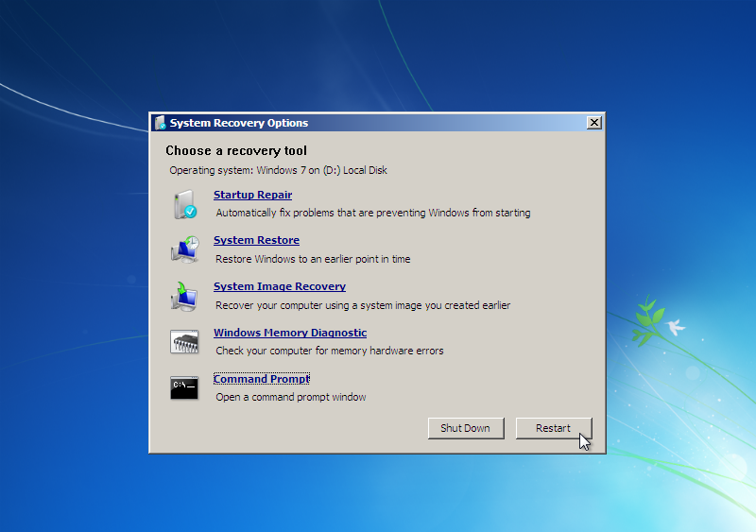Click the black Command Prompt icon
Image resolution: width=756 pixels, height=532 pixels.
click(x=184, y=387)
